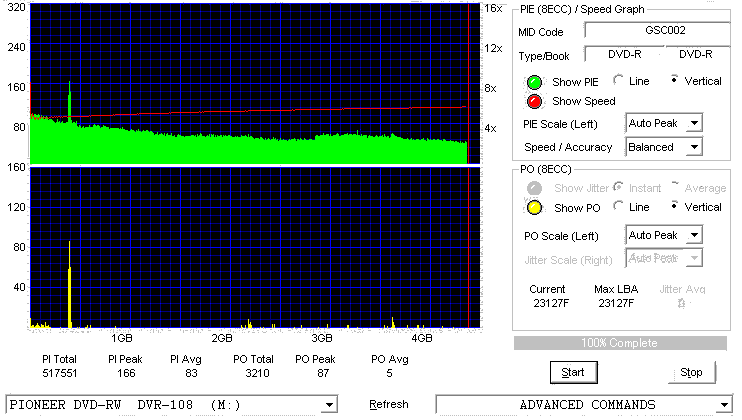This screenshot has height=420, width=742.
Task: Click the MID Code field GSC002
Action: tap(658, 30)
